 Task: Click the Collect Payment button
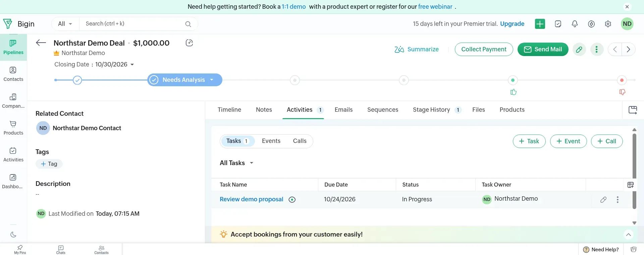(x=484, y=49)
